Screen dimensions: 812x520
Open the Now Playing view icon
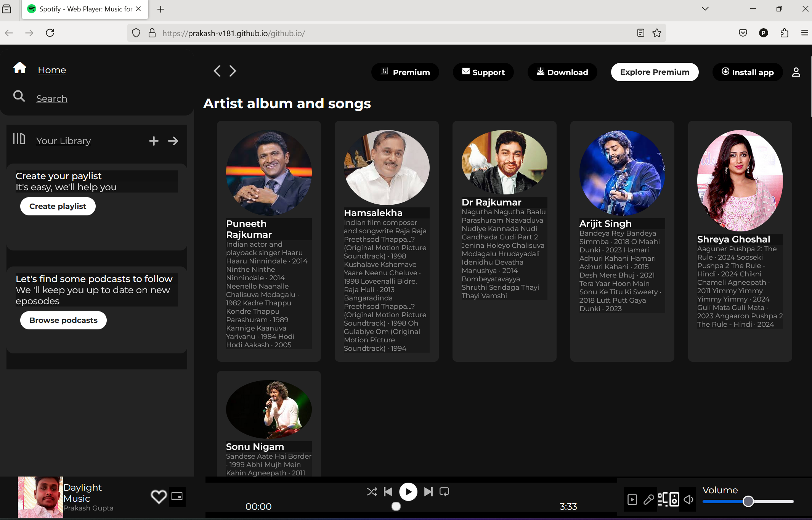632,499
